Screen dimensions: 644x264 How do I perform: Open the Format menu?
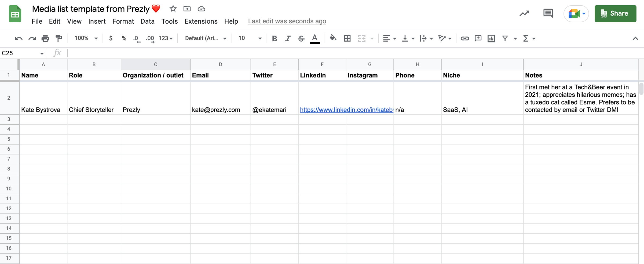pos(123,21)
